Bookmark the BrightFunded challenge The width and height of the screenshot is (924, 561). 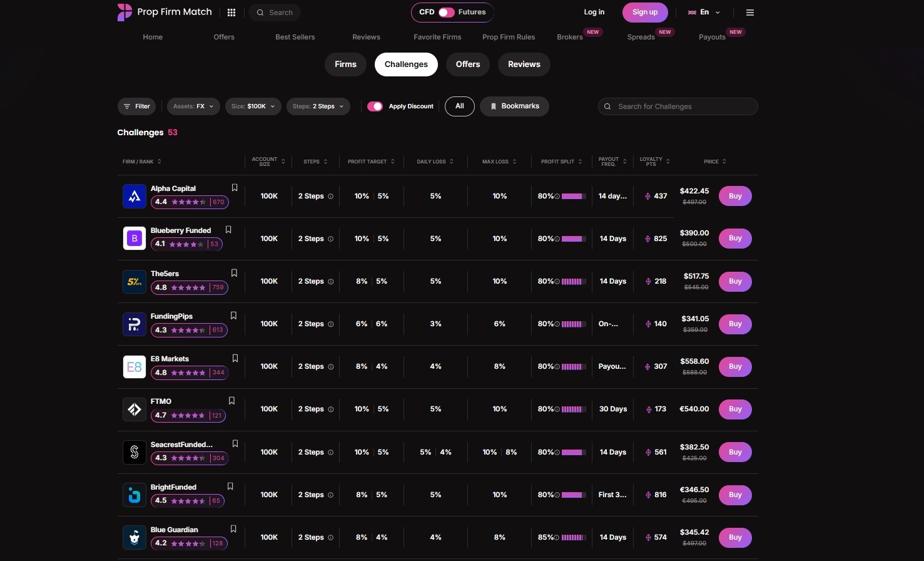230,486
